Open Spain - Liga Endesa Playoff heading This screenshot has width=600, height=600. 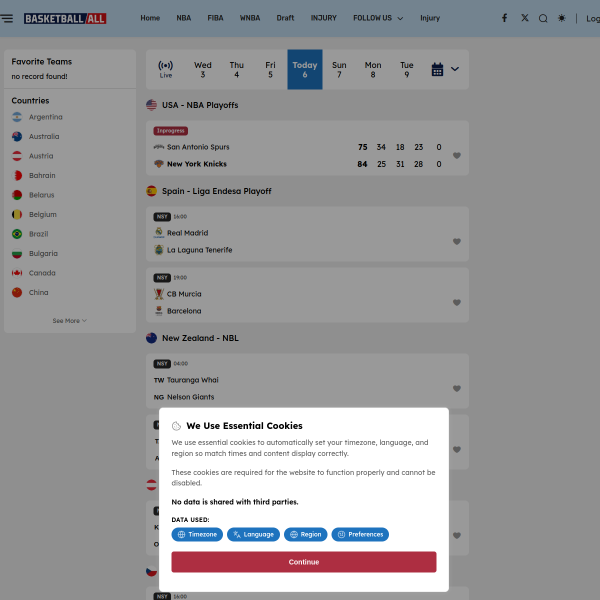(x=217, y=191)
